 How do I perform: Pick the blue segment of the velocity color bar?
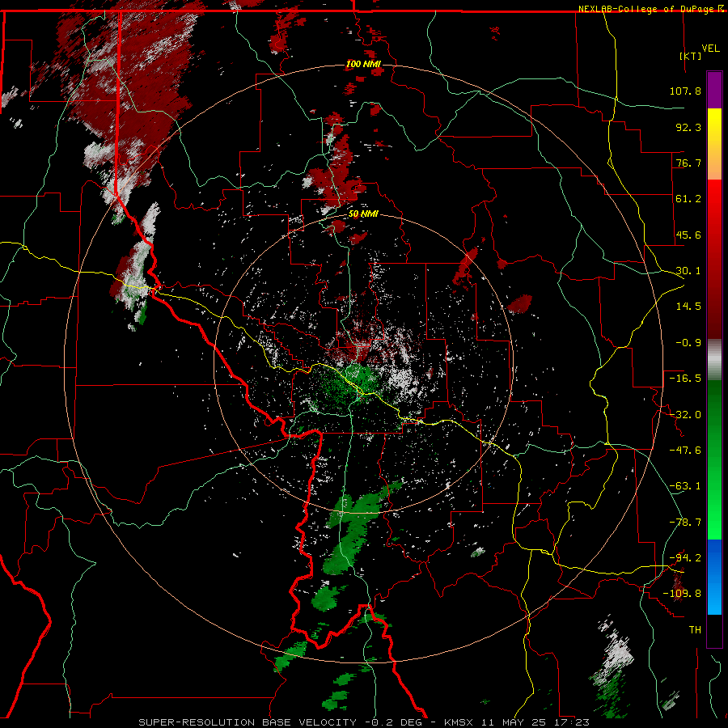pos(714,577)
